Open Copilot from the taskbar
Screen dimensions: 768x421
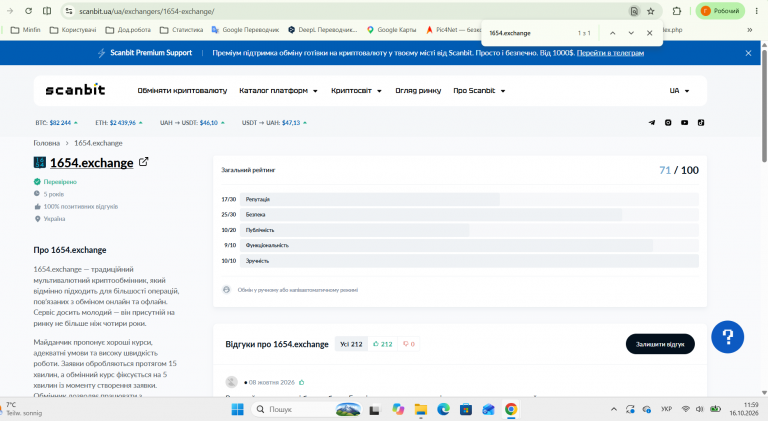[398, 409]
